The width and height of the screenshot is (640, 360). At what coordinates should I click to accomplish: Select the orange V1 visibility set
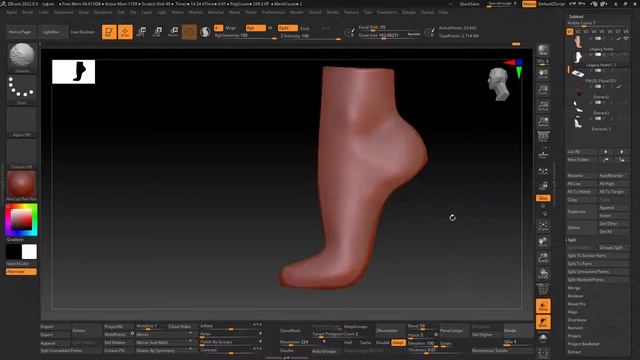coord(570,31)
